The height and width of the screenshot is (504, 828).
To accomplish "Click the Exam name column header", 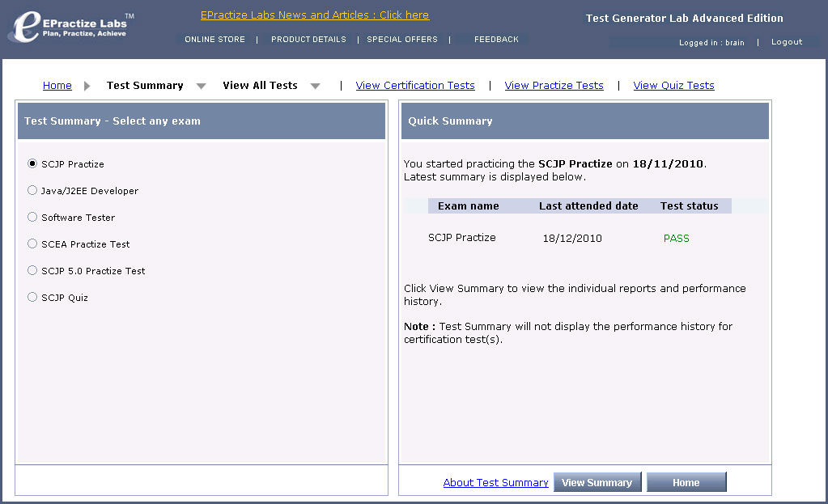I will coord(469,205).
